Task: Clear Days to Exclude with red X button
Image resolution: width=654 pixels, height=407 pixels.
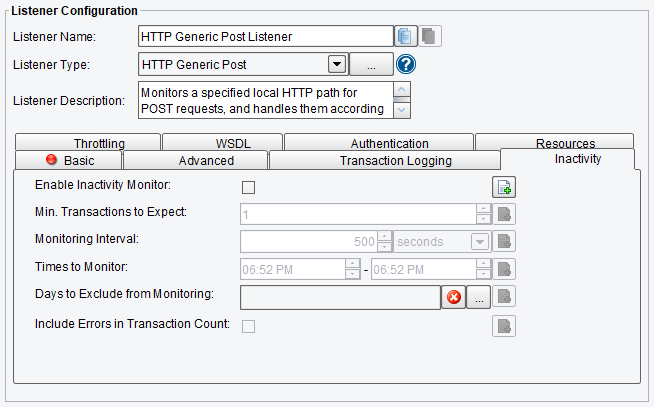Action: click(x=453, y=297)
